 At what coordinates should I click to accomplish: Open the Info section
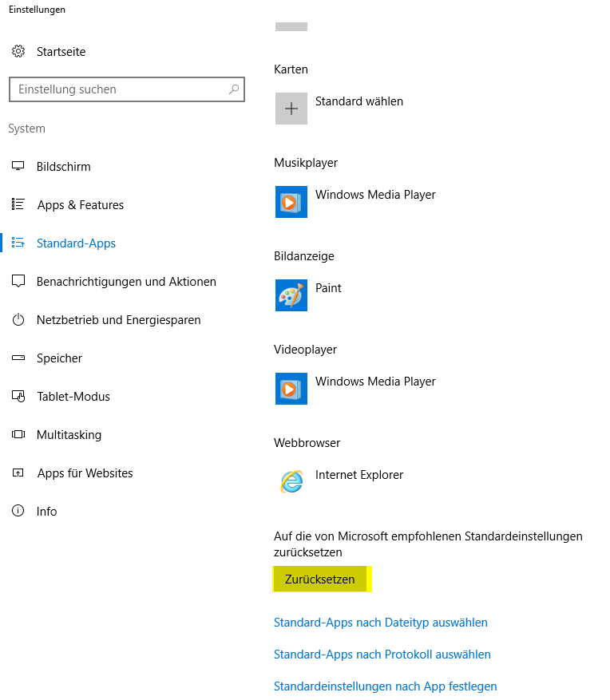[47, 511]
